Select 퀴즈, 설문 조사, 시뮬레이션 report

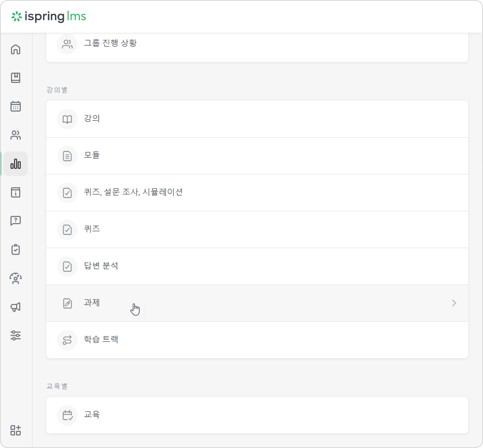click(257, 193)
